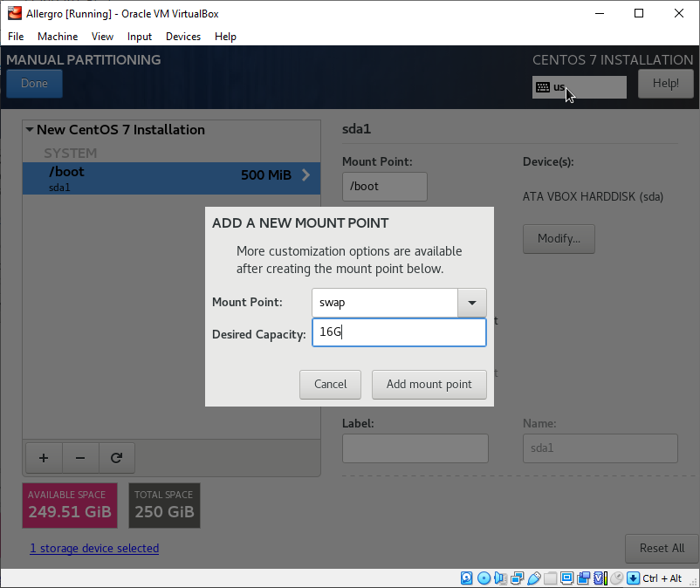The image size is (700, 588).
Task: Click the optical disk status icon
Action: pyautogui.click(x=484, y=578)
